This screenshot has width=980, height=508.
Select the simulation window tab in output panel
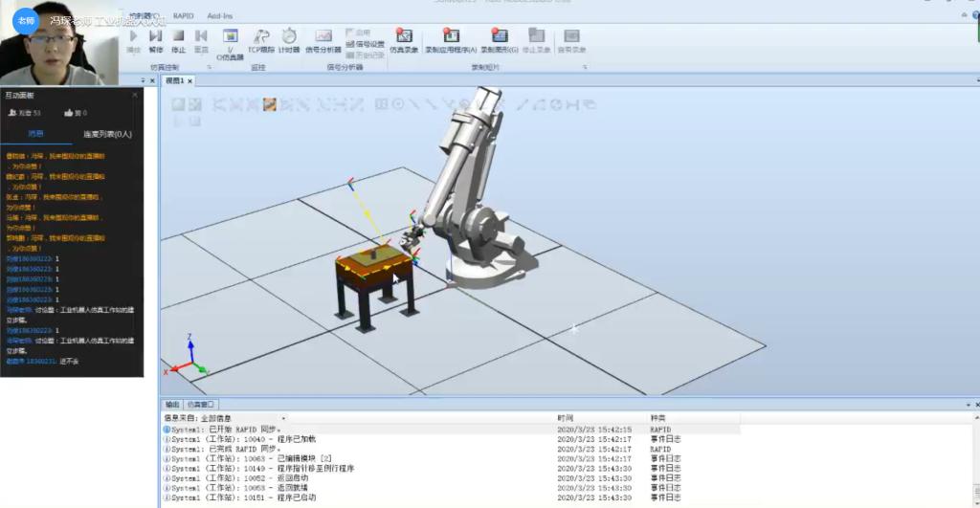[201, 405]
